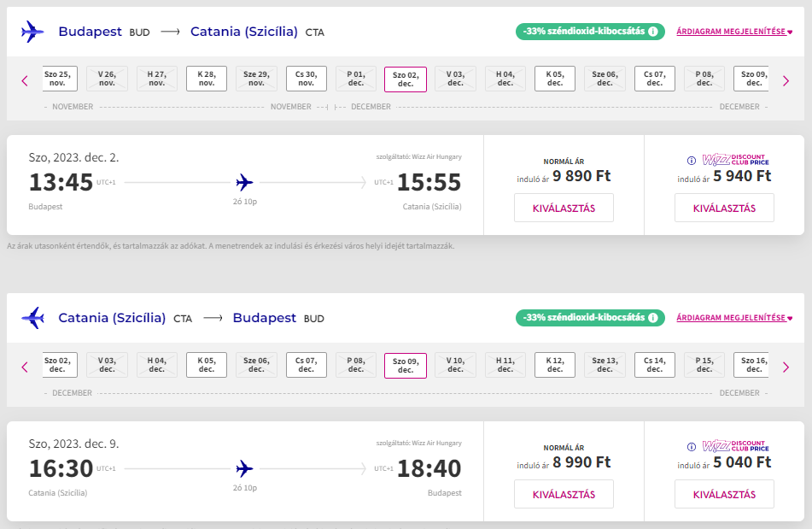Expand outbound price chart ÁRDIAGRAM MEGJELENÍTÉSE
812x529 pixels.
point(734,32)
